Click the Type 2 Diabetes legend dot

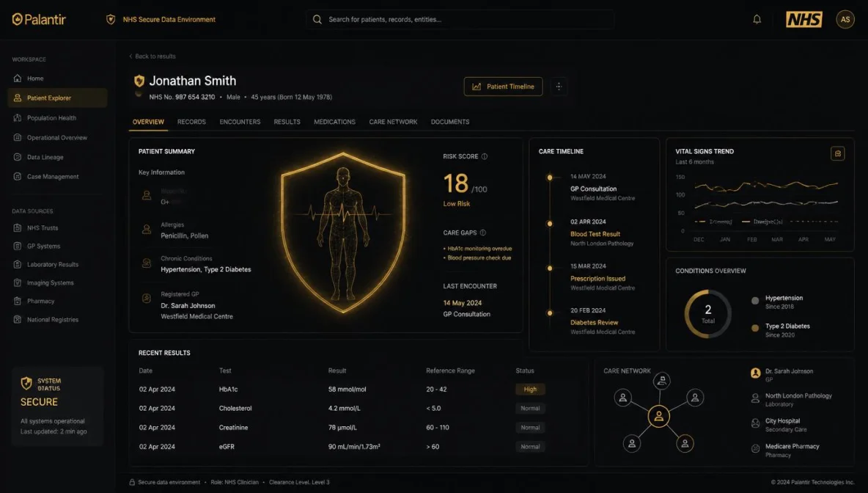754,328
